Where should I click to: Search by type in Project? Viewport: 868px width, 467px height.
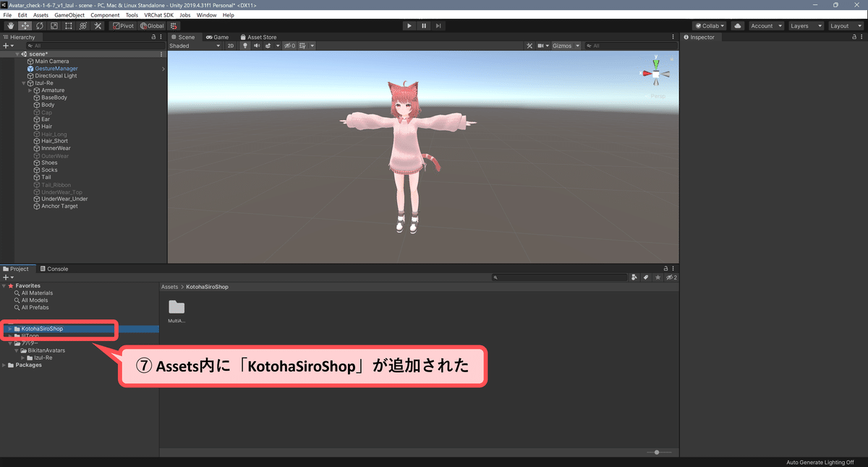[634, 277]
